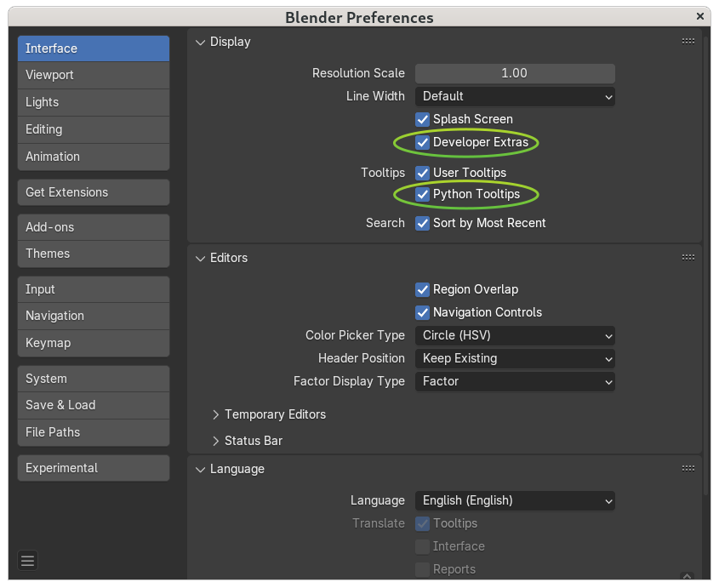Go to the Editing tab

(94, 129)
